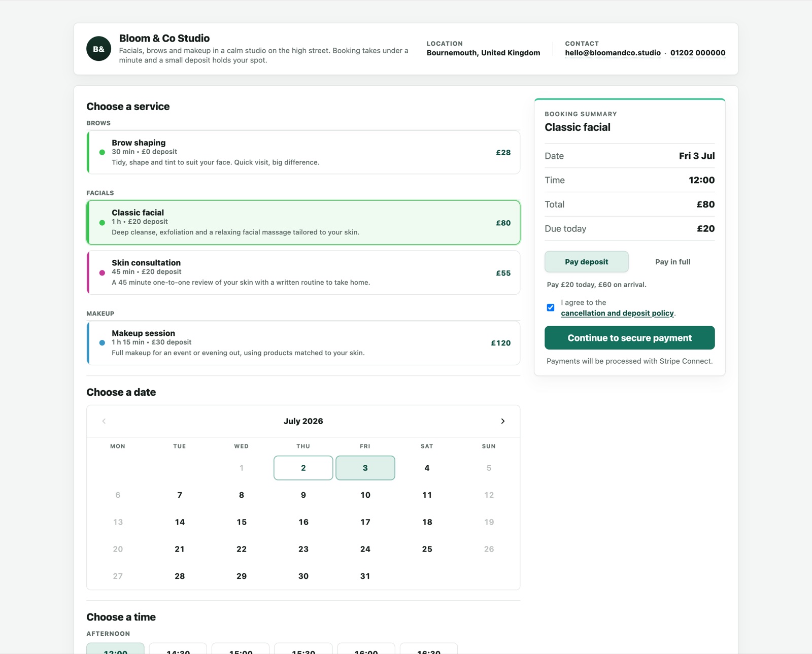Go to previous month in the calendar
This screenshot has height=654, width=812.
pos(104,421)
